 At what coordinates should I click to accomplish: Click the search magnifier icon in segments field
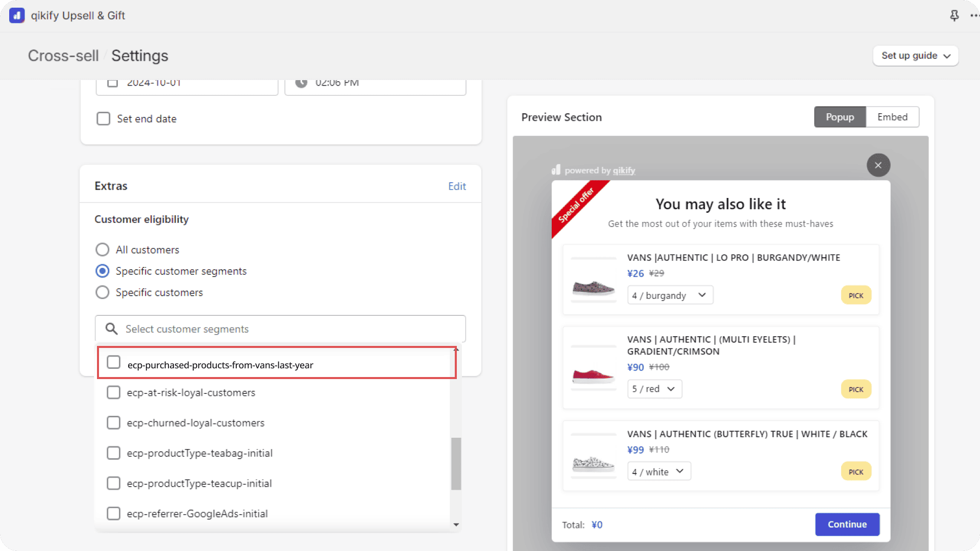click(111, 329)
